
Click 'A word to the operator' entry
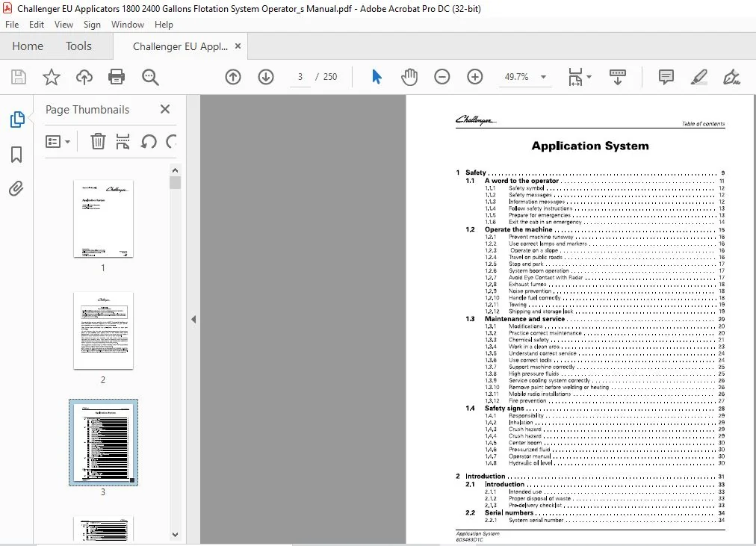click(x=521, y=181)
